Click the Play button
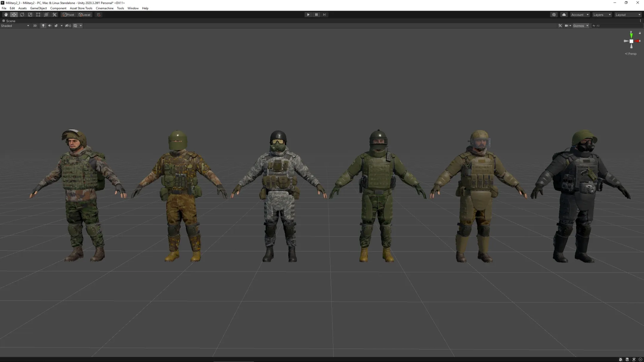The image size is (644, 362). pos(308,15)
